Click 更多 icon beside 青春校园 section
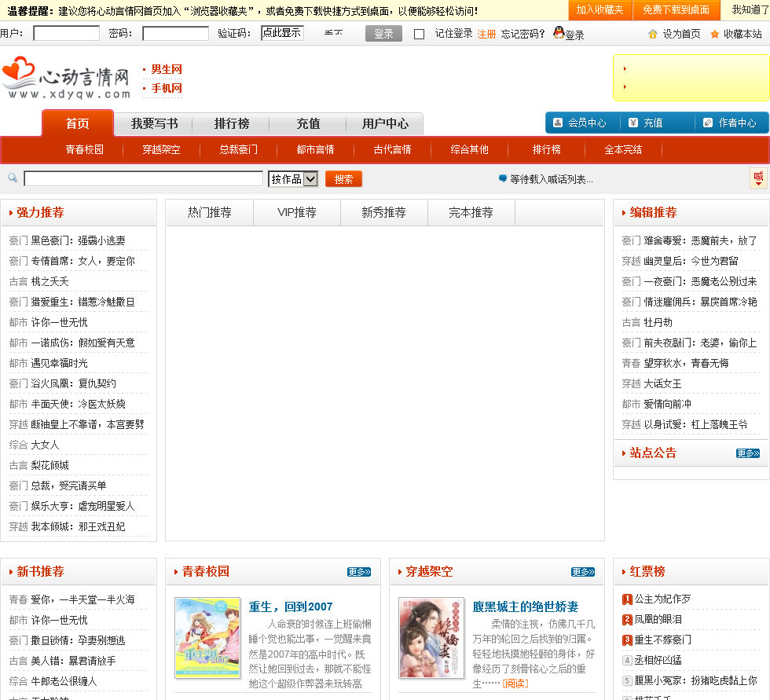 tap(359, 572)
